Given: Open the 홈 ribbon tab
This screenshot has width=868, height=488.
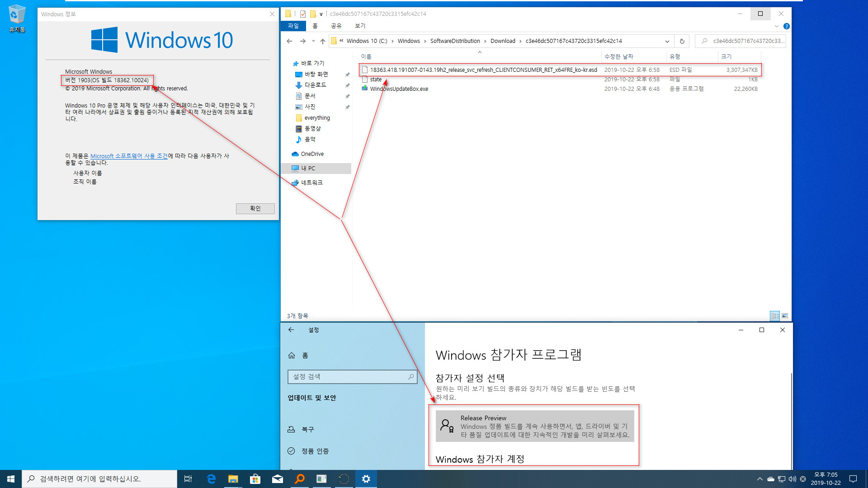Looking at the screenshot, I should tap(315, 26).
